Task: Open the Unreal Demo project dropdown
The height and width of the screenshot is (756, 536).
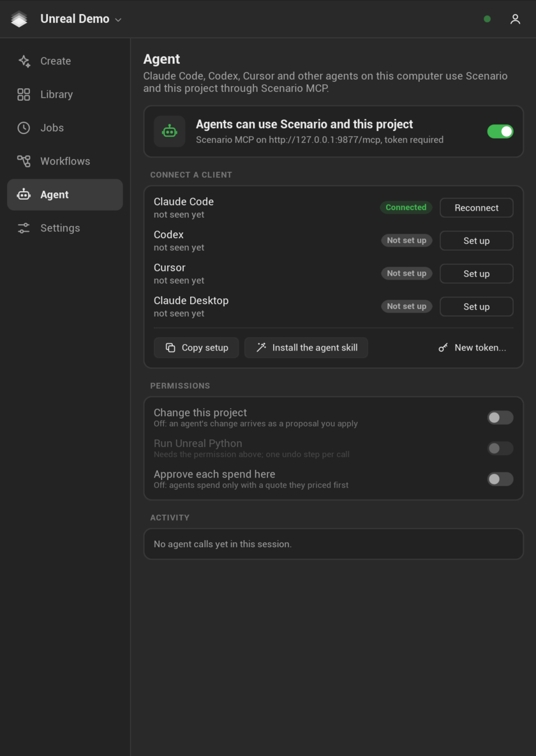Action: tap(80, 19)
